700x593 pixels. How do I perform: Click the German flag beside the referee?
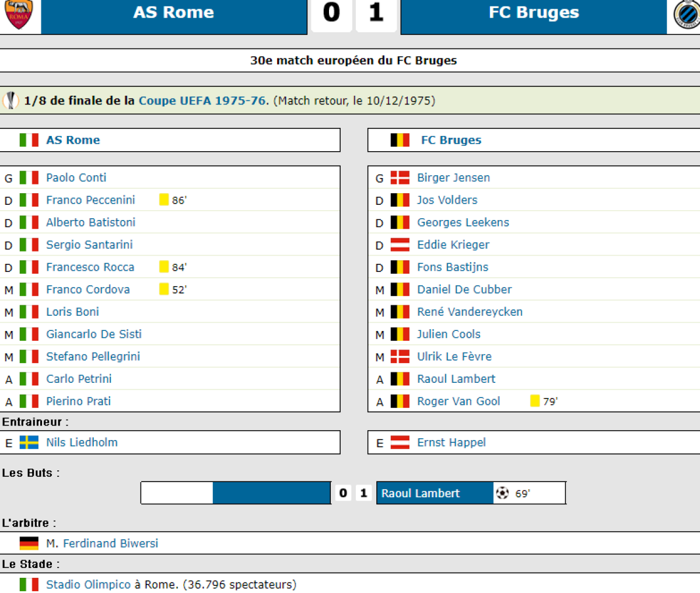click(29, 543)
